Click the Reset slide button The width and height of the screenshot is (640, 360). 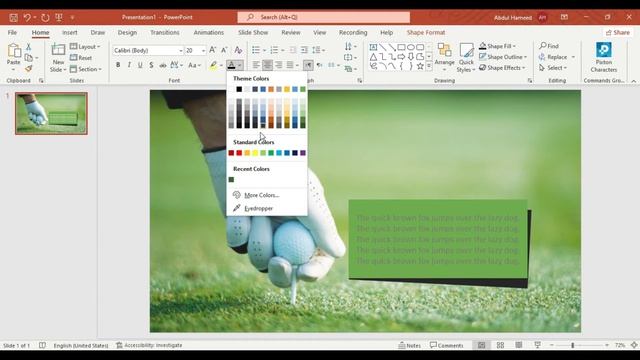[x=81, y=58]
